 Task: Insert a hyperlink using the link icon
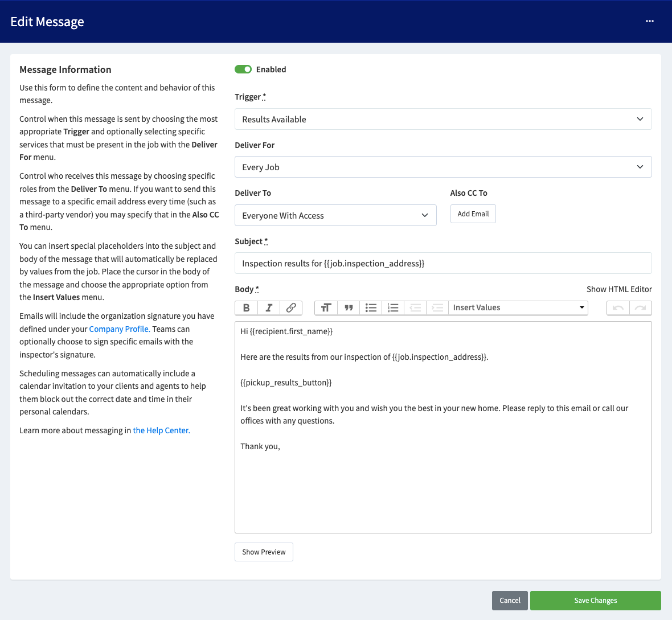point(291,308)
